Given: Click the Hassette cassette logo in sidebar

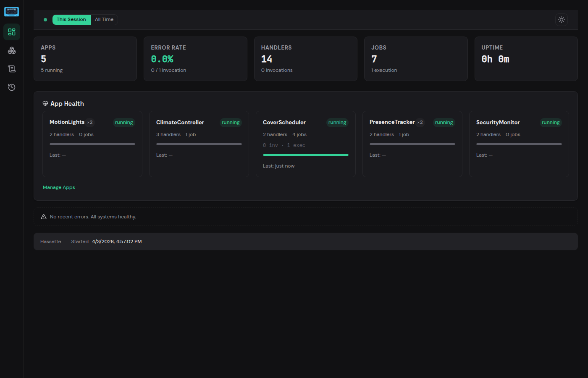Looking at the screenshot, I should point(11,11).
